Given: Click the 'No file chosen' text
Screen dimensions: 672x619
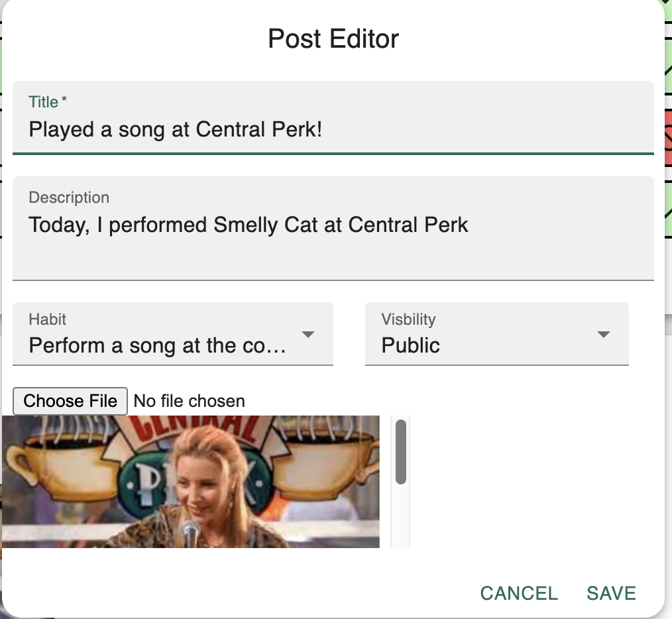Looking at the screenshot, I should point(190,401).
